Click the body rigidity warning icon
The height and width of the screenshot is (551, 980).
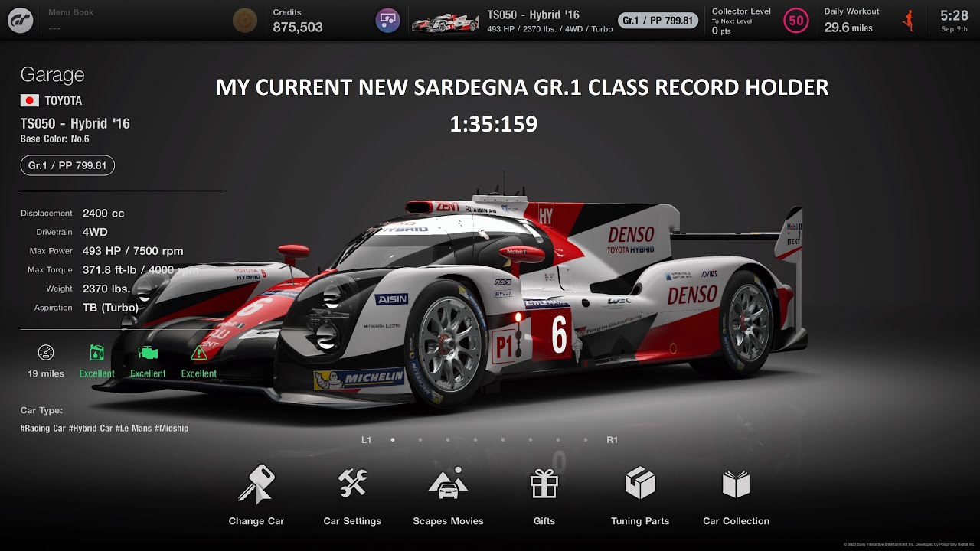(x=199, y=353)
